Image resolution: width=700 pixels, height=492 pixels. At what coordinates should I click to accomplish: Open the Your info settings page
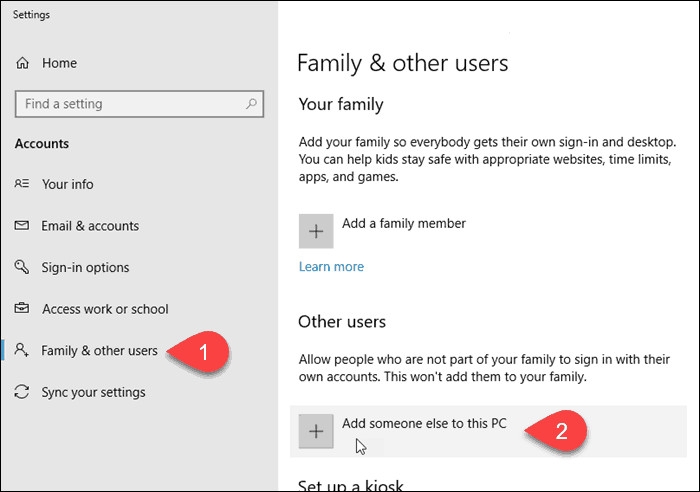click(x=68, y=184)
